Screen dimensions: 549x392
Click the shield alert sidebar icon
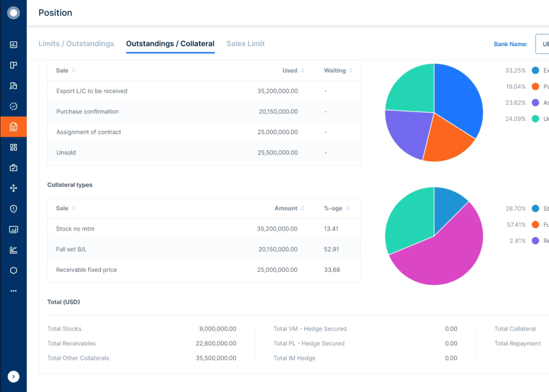13,209
